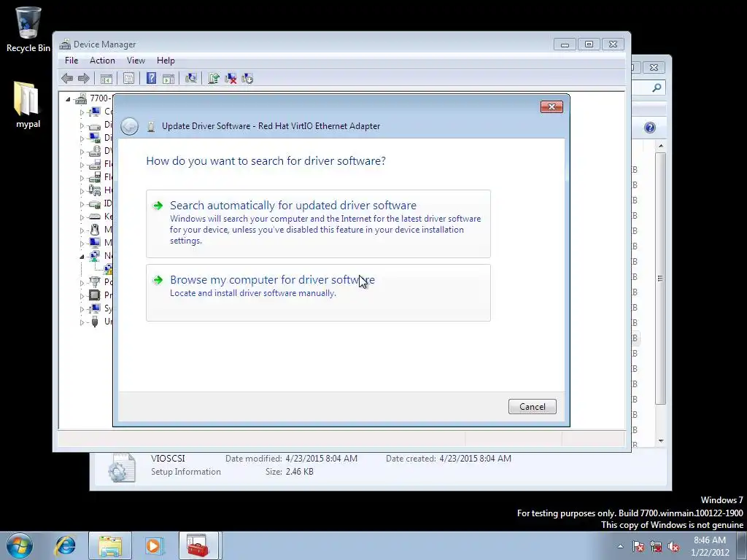
Task: Open Windows Explorer taskbar button
Action: pyautogui.click(x=110, y=545)
